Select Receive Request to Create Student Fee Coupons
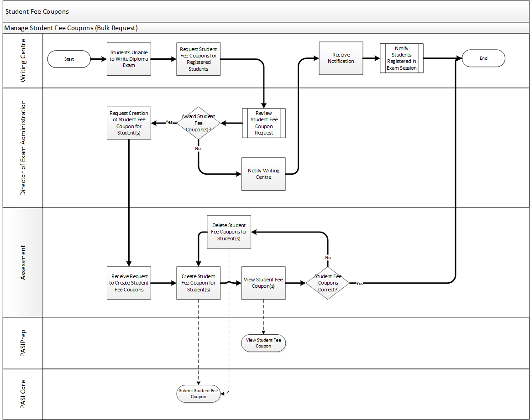Viewport: 530px width, 420px height. click(129, 283)
